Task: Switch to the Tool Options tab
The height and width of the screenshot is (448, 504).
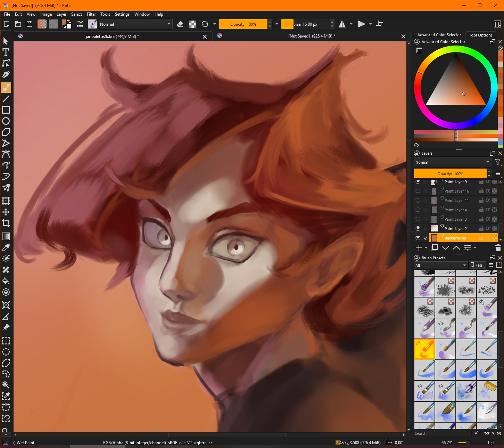Action: 480,35
